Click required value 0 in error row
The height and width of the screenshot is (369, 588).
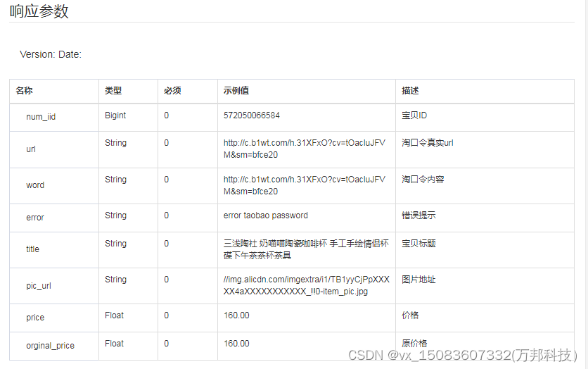tap(167, 215)
